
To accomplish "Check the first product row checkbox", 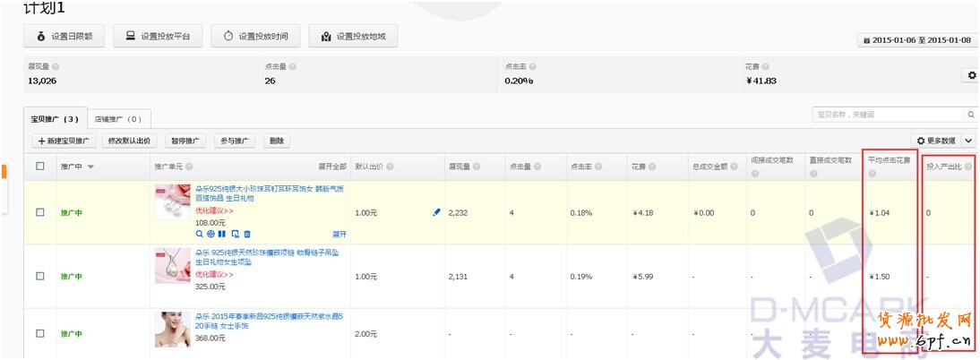I will click(x=39, y=212).
